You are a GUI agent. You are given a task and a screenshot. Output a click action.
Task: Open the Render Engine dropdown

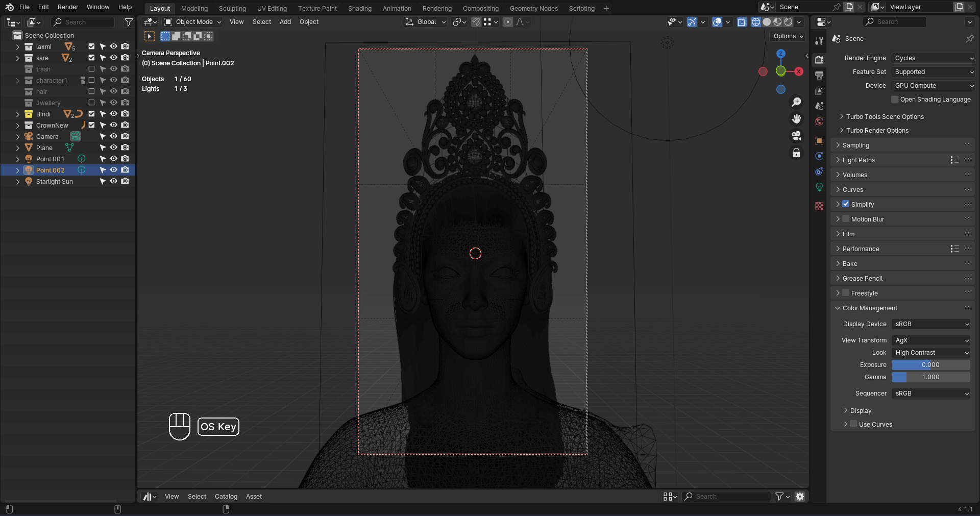[x=934, y=58]
